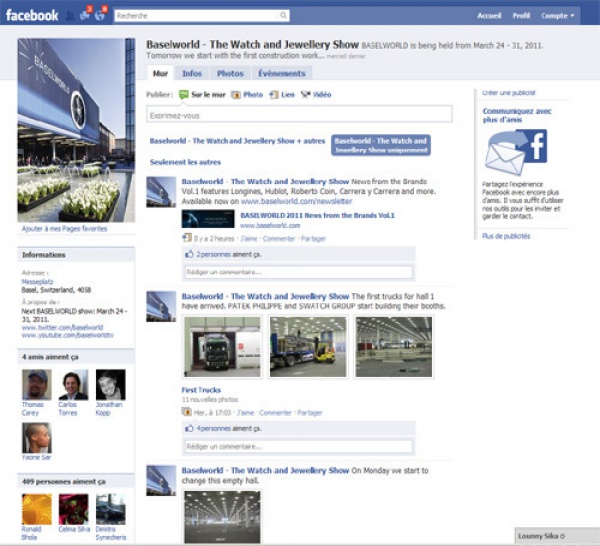Click the search magnifier icon
The width and height of the screenshot is (600, 546).
[283, 15]
